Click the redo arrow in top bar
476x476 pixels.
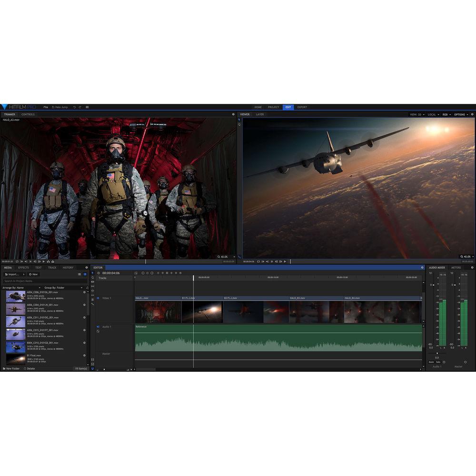pos(80,107)
